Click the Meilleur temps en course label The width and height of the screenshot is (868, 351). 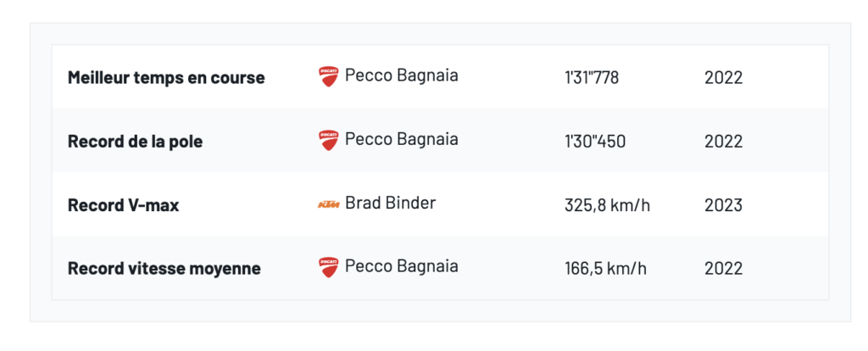tap(166, 78)
